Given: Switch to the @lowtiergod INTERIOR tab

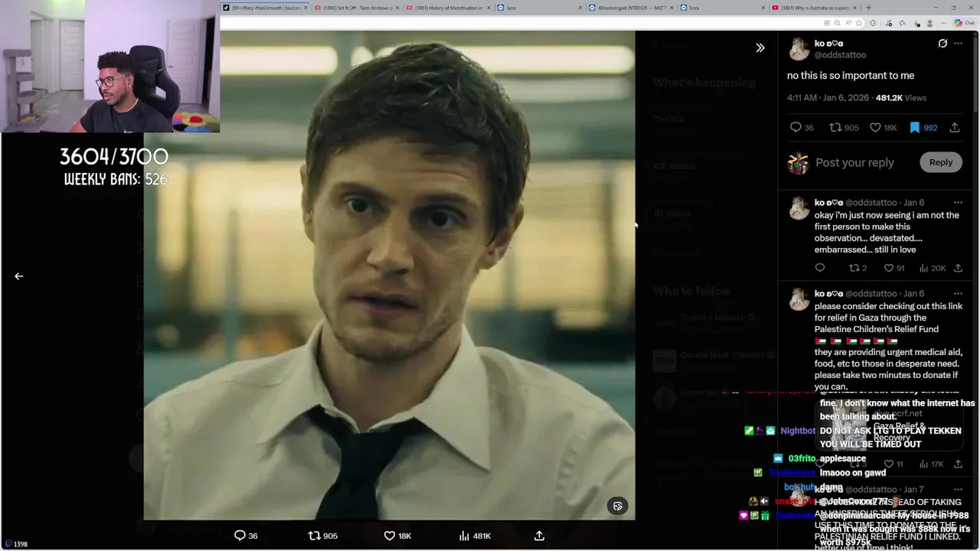Looking at the screenshot, I should 631,8.
